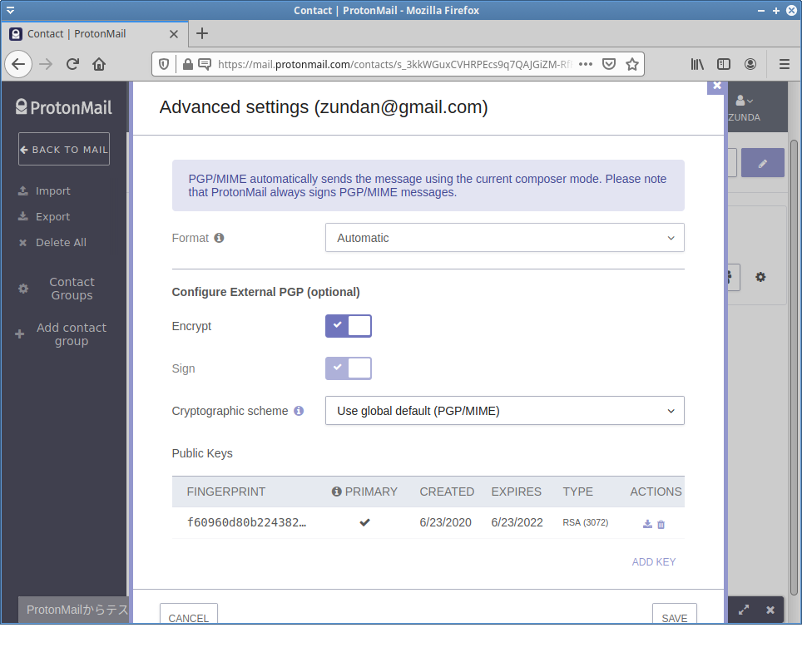Click the SAVE button

click(x=675, y=615)
